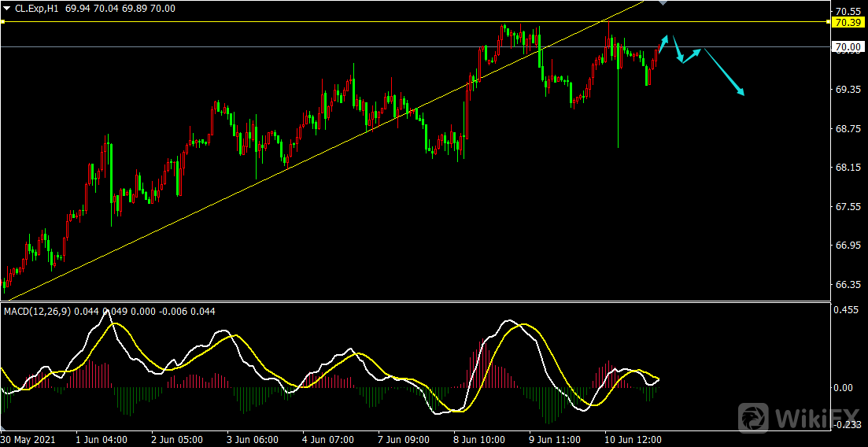Click the small triangle marker at bottom-left of timeline
868x447 pixels.
[x=2, y=429]
